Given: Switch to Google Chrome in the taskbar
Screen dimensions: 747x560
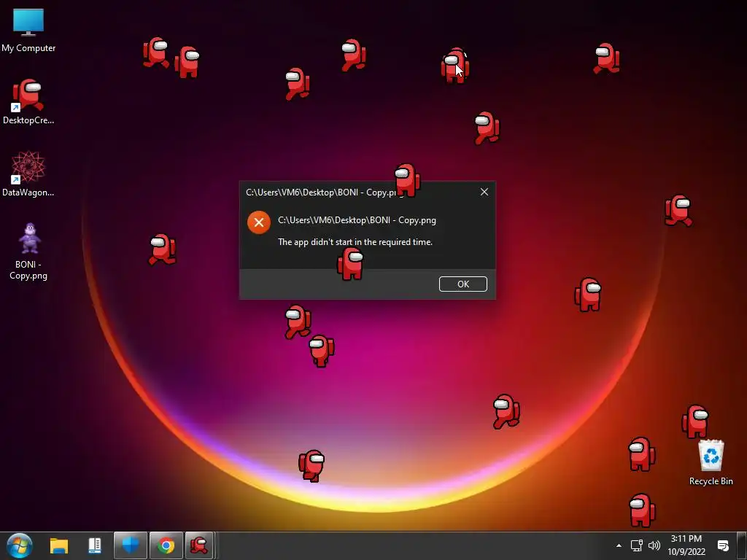Looking at the screenshot, I should (166, 545).
